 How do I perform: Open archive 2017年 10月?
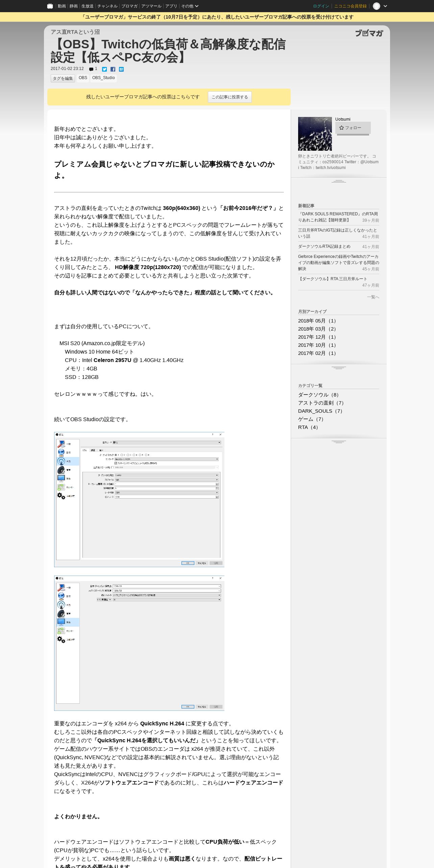[318, 345]
